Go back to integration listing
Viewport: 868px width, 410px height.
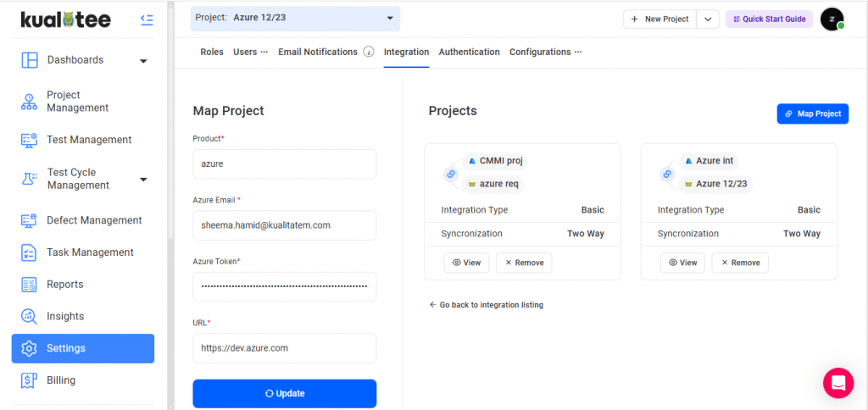(x=486, y=305)
